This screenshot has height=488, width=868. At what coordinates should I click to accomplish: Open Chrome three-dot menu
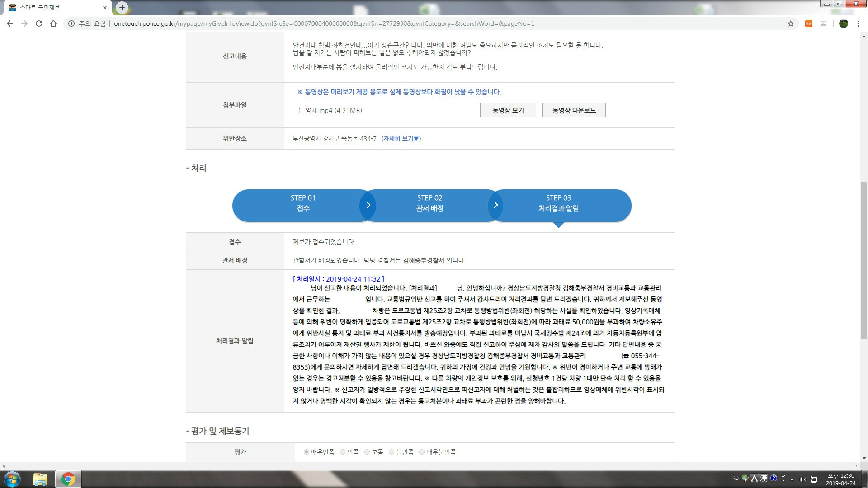click(x=858, y=23)
